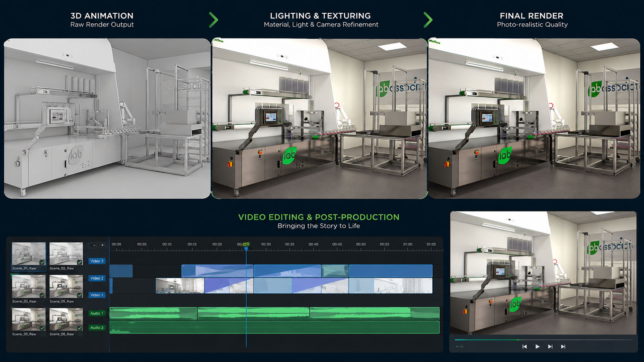Click the 01:00 mark on the timeline ruler
Viewport: 644px width, 362px height.
tap(408, 244)
